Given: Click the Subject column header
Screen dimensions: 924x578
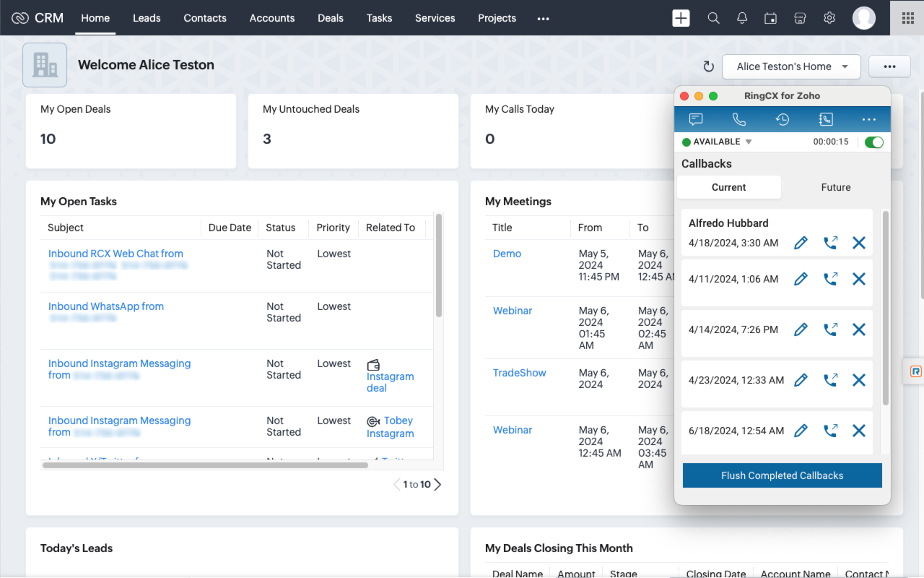Looking at the screenshot, I should coord(66,228).
